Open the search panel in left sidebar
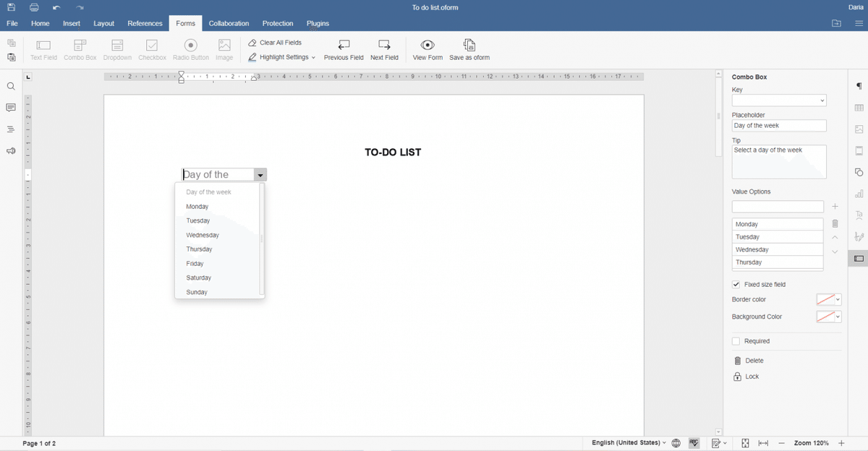Screen dimensions: 868x451 tap(11, 87)
